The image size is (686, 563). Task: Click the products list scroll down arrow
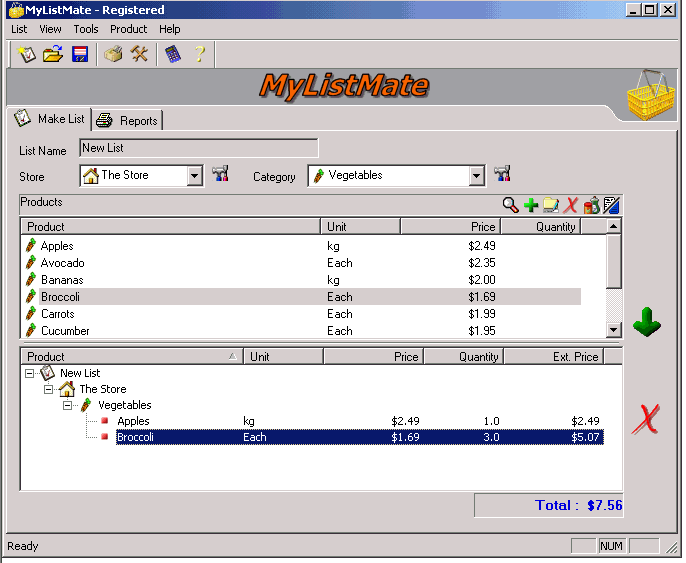coord(614,330)
